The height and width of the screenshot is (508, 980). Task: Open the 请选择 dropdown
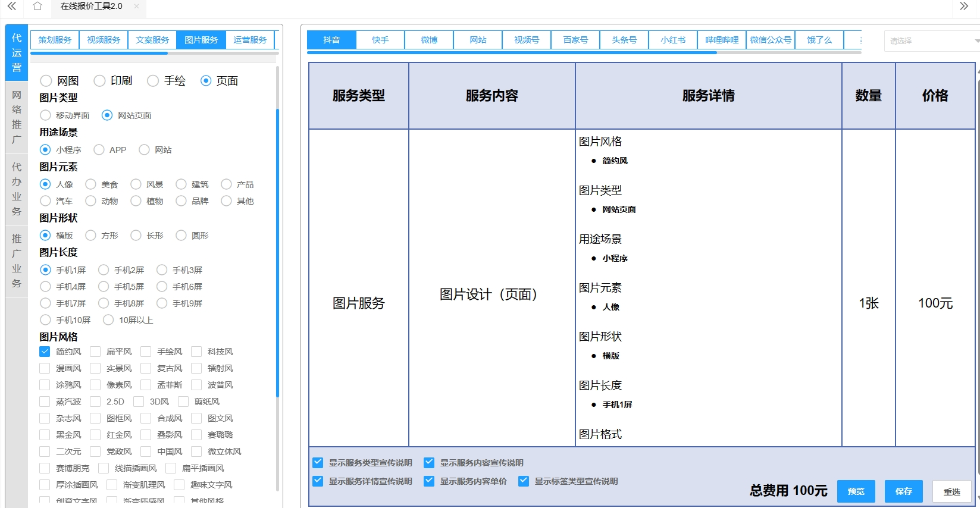click(932, 41)
